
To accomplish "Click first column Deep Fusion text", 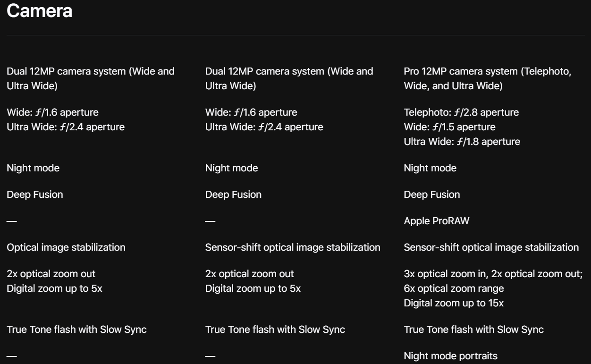I will [35, 195].
